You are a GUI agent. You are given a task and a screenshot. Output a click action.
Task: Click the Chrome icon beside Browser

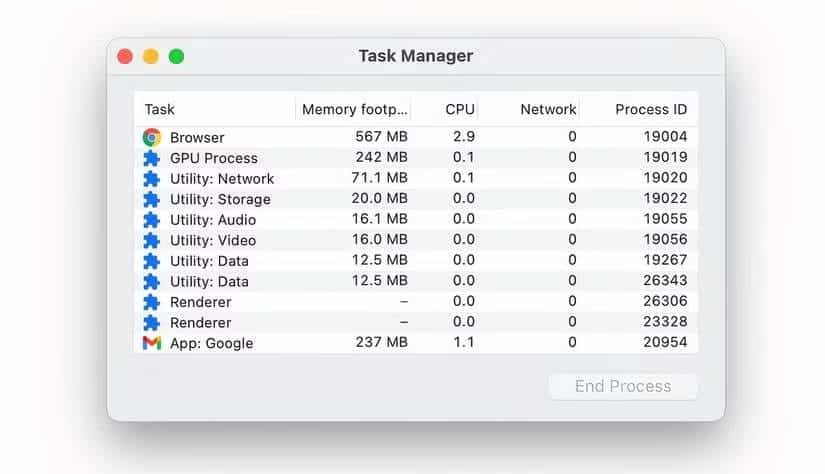click(152, 137)
